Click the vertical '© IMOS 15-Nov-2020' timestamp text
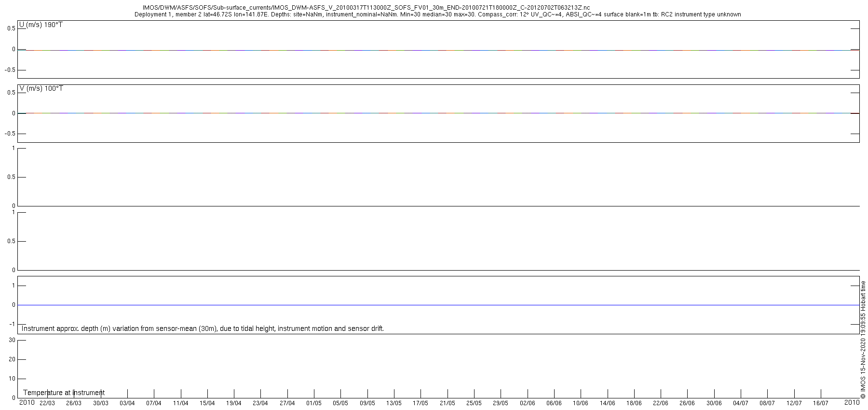This screenshot has height=410, width=868. tap(863, 340)
